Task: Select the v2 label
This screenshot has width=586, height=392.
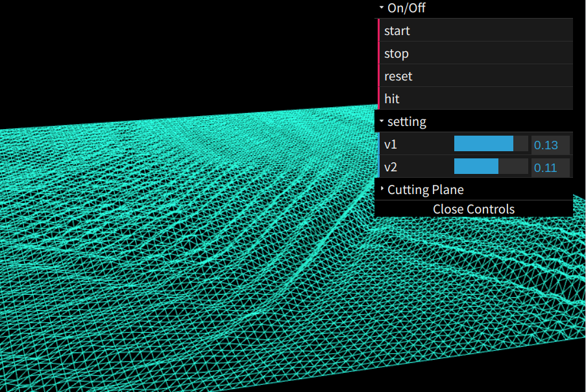Action: (391, 167)
